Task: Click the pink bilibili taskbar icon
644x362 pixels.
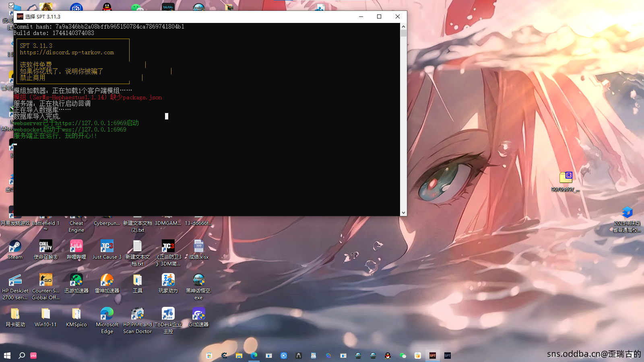Action: click(x=33, y=356)
